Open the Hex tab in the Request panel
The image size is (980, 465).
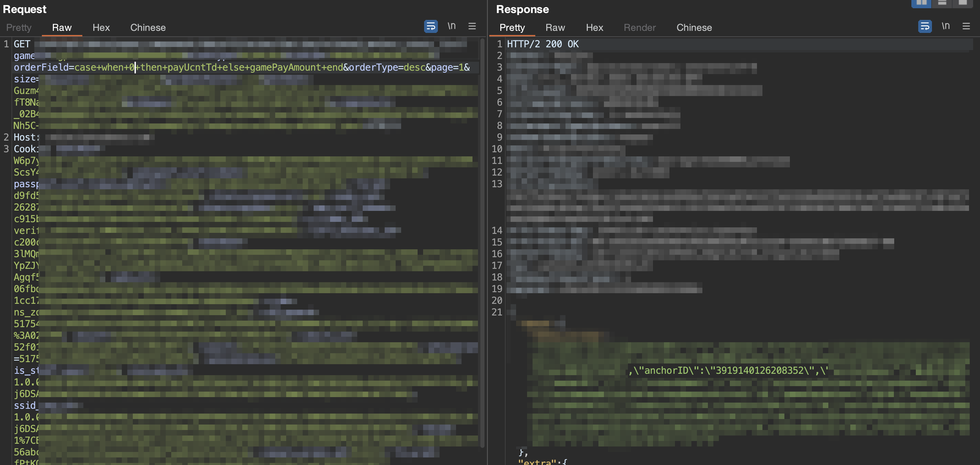click(101, 27)
